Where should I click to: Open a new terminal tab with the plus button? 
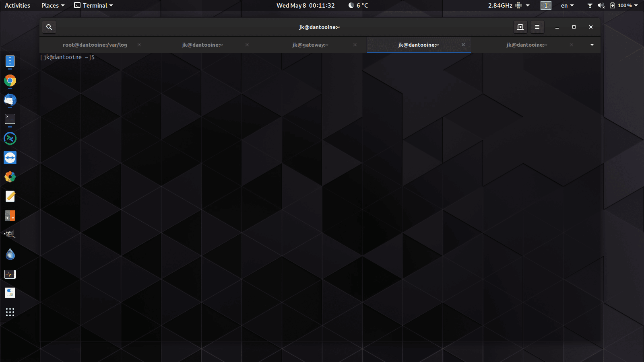(x=520, y=27)
